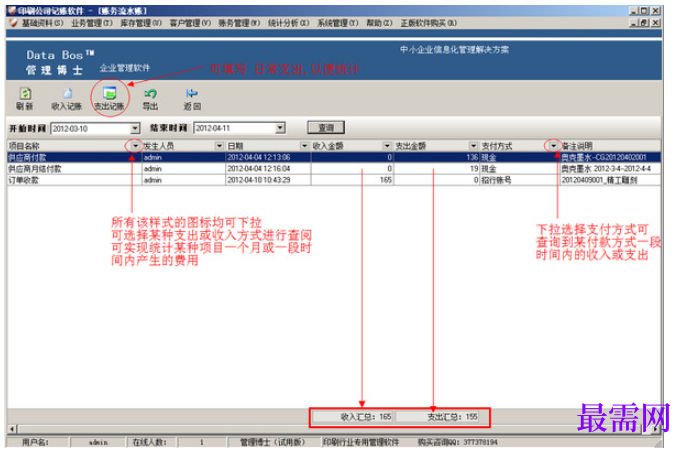
Task: Open the 日期 column filter dropdown
Action: click(305, 146)
